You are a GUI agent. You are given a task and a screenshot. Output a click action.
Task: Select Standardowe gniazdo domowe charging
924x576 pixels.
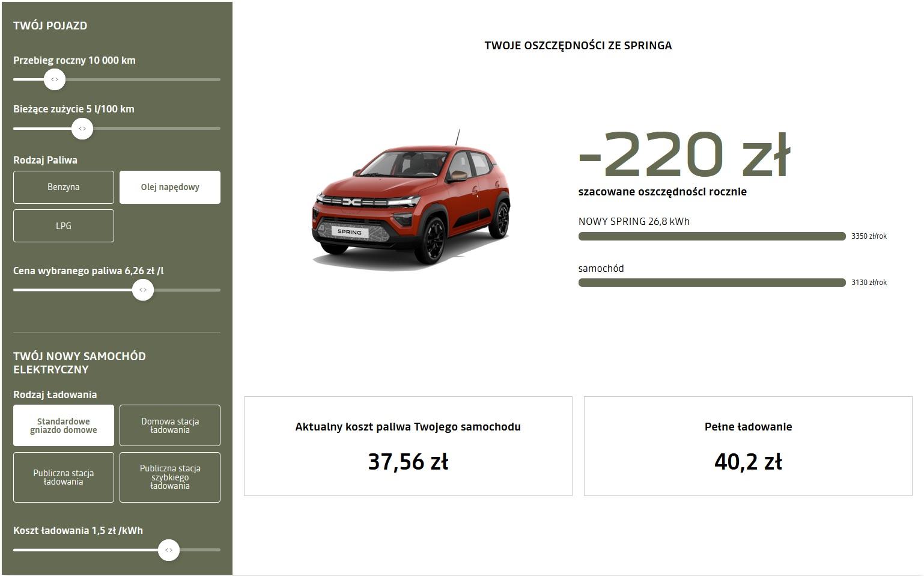coord(64,426)
